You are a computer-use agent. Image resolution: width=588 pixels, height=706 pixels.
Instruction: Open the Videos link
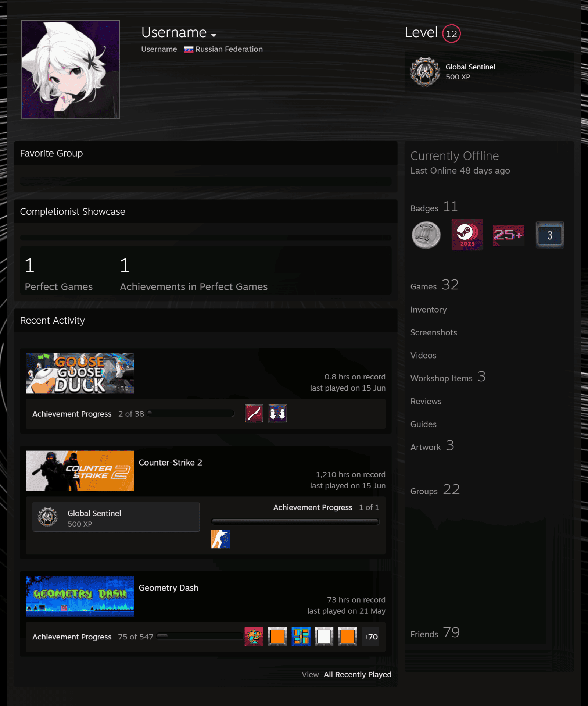(x=423, y=355)
